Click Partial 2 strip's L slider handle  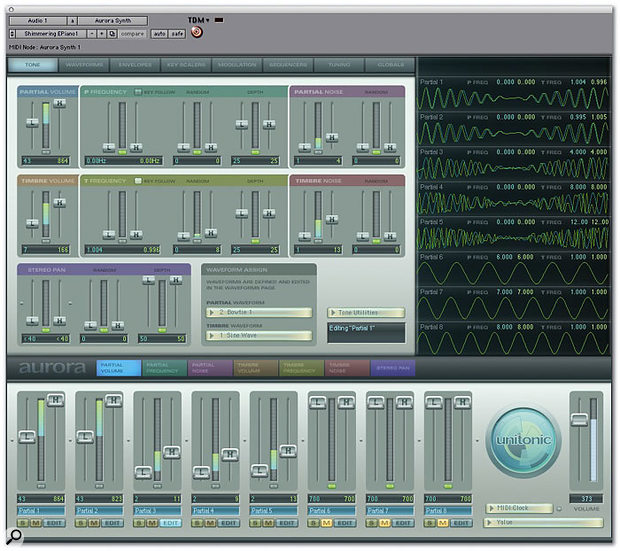pyautogui.click(x=85, y=437)
